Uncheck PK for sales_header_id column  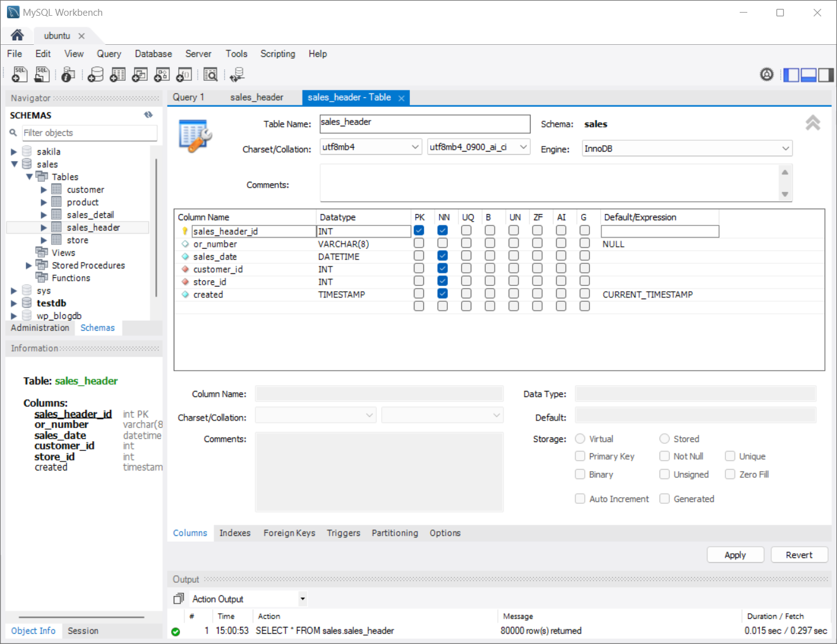tap(419, 230)
